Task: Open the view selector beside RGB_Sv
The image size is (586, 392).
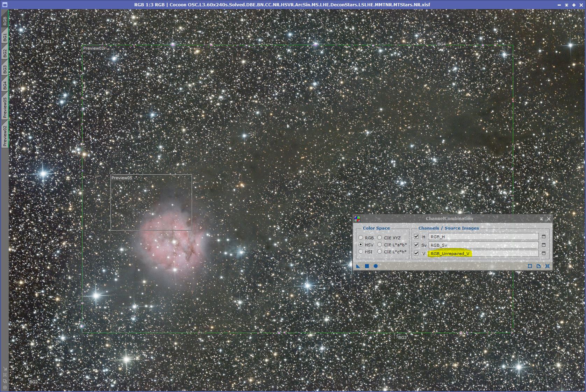Action: (x=543, y=245)
